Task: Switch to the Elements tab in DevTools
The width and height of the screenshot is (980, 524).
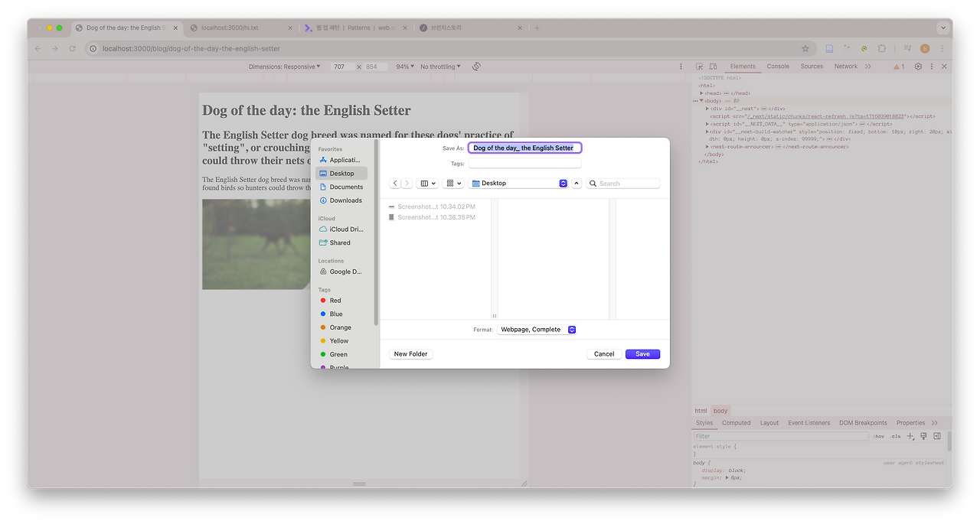Action: click(x=743, y=67)
